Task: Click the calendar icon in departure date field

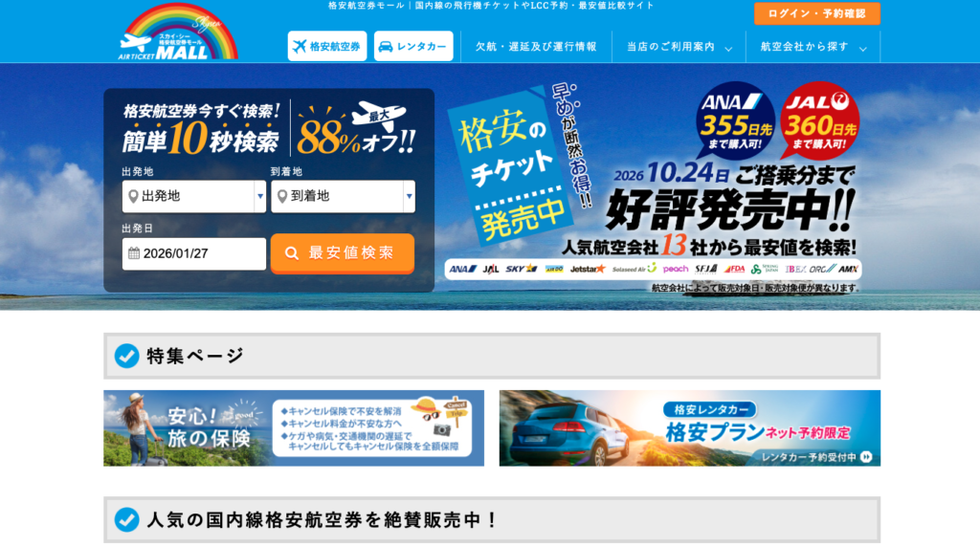Action: (132, 253)
